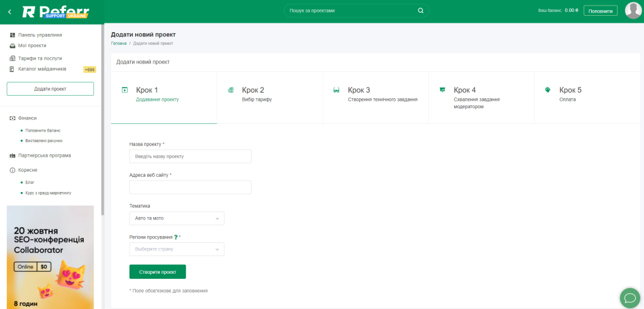Click the back arrow in the header

9,11
